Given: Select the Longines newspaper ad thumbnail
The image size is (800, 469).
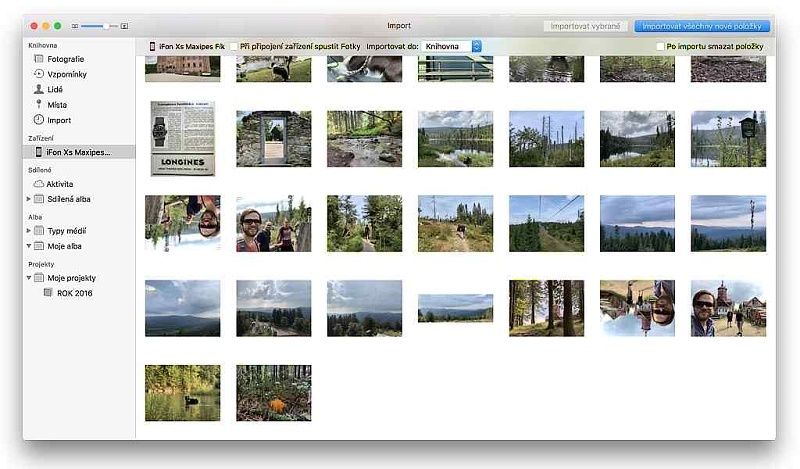Looking at the screenshot, I should tap(183, 138).
